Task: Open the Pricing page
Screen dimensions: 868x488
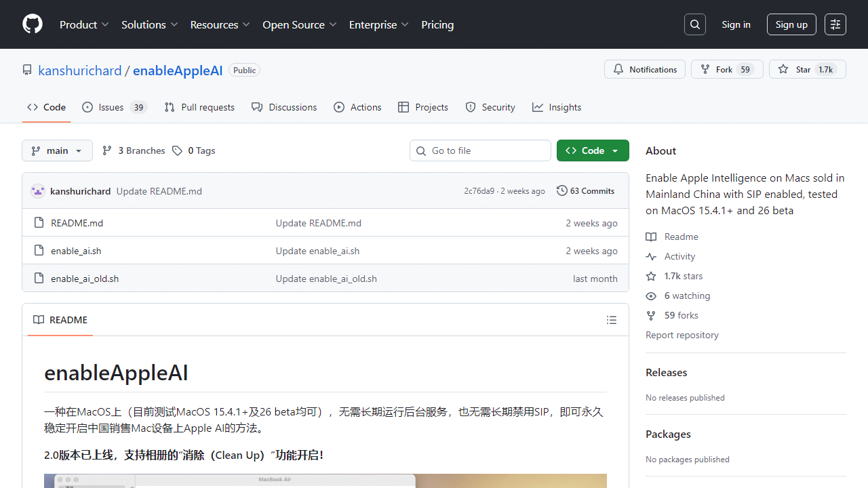Action: pyautogui.click(x=437, y=24)
